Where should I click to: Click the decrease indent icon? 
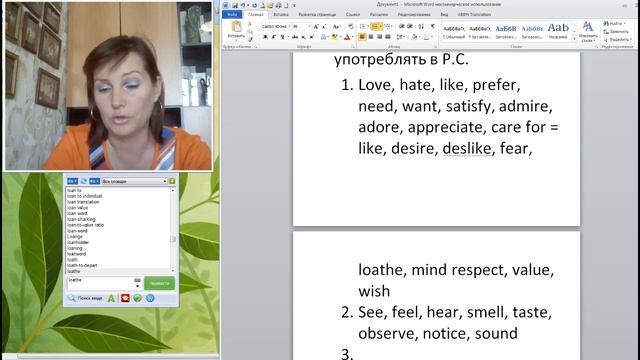point(402,27)
